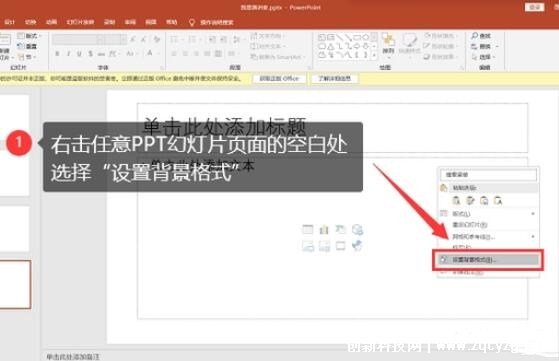Screen dimensions: 559x361
Task: Expand the Layout submenu in context menu
Action: [488, 213]
